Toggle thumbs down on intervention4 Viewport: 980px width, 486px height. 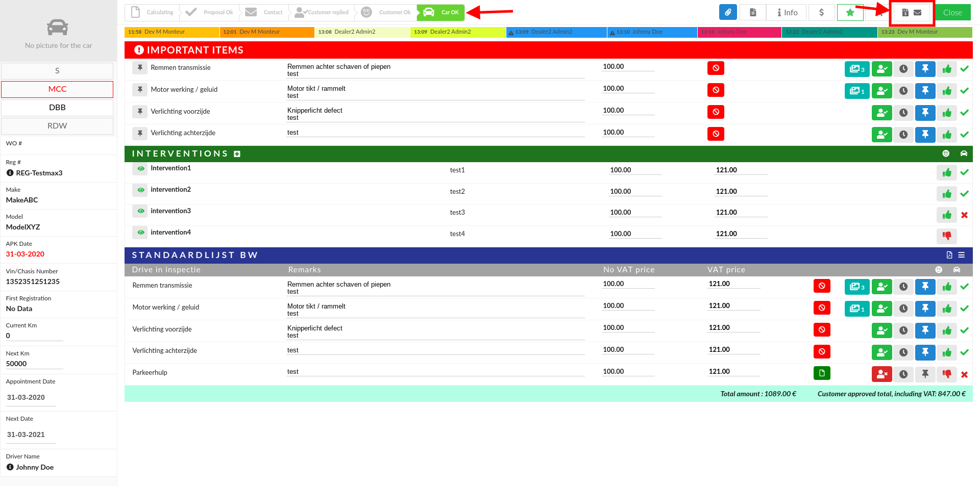coord(947,236)
